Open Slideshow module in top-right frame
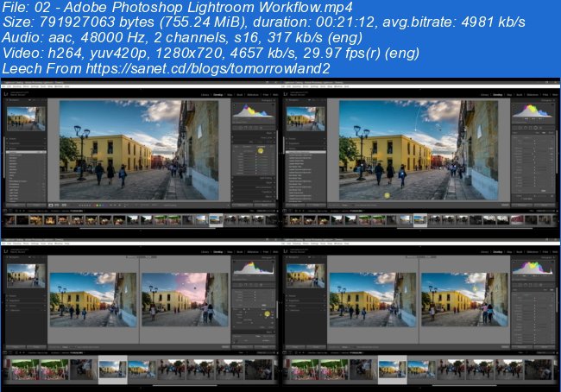Screen dimensions: 561x392 coord(533,95)
